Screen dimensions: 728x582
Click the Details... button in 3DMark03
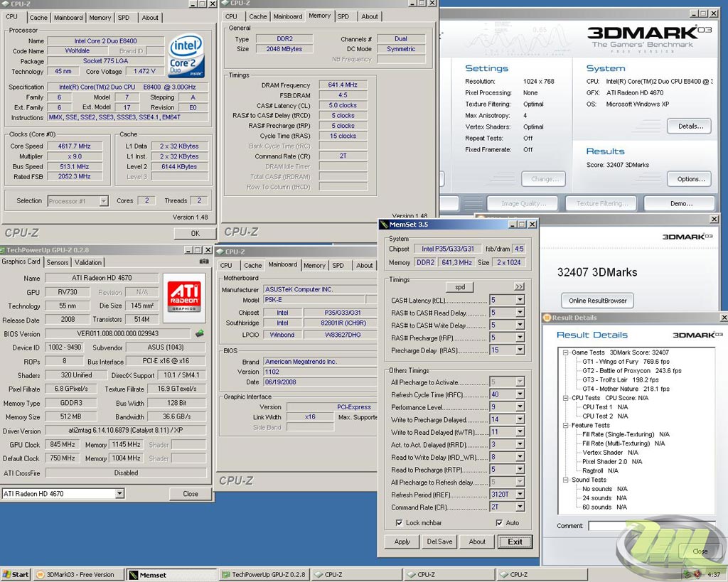[x=690, y=126]
